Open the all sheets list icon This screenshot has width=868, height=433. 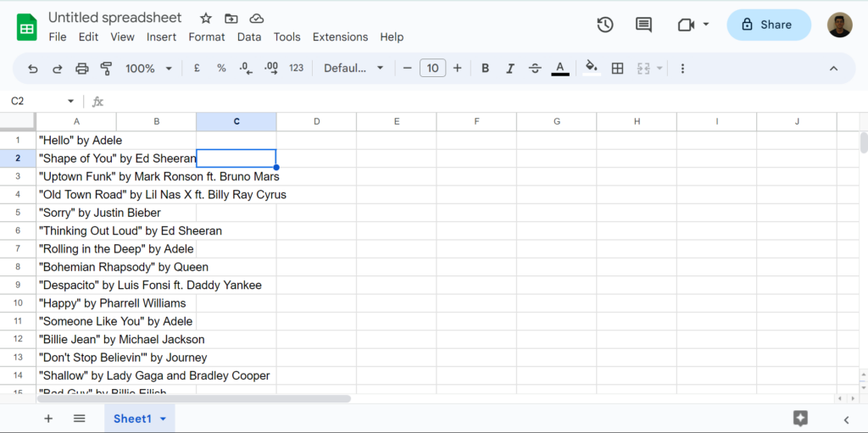79,419
